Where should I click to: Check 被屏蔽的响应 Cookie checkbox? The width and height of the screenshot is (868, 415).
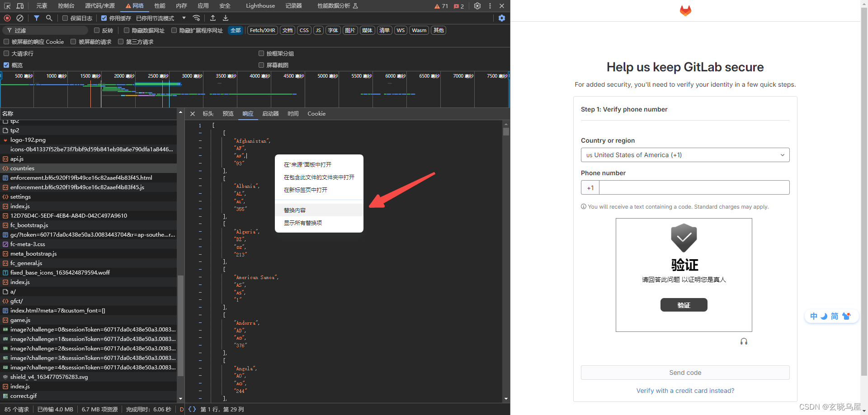pyautogui.click(x=6, y=42)
